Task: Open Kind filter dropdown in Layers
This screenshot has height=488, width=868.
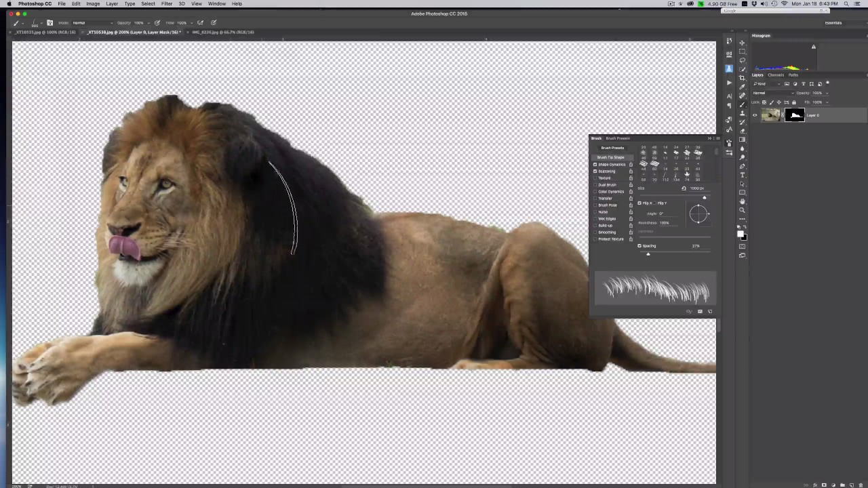Action: click(767, 83)
